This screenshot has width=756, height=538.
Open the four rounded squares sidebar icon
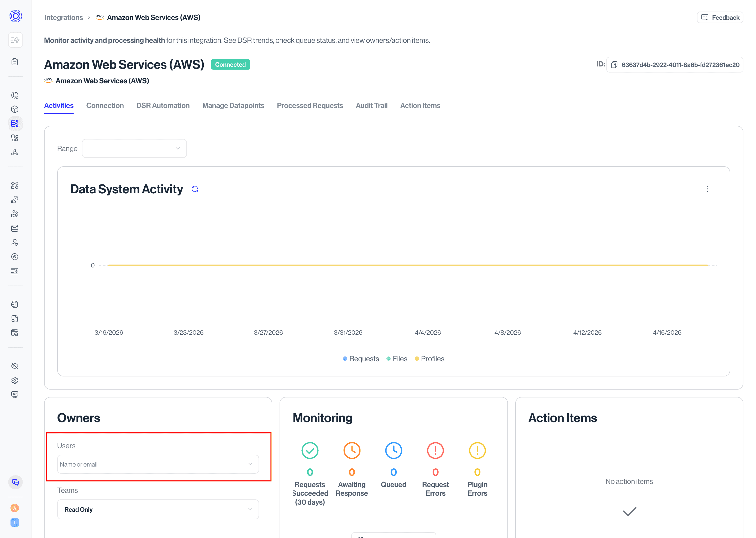[x=15, y=138]
